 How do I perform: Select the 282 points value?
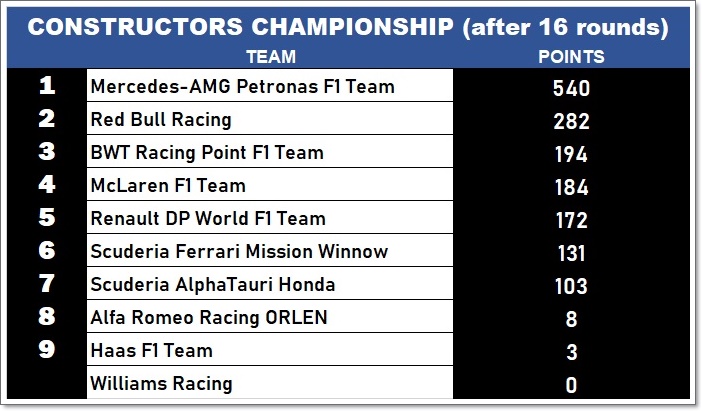click(571, 121)
